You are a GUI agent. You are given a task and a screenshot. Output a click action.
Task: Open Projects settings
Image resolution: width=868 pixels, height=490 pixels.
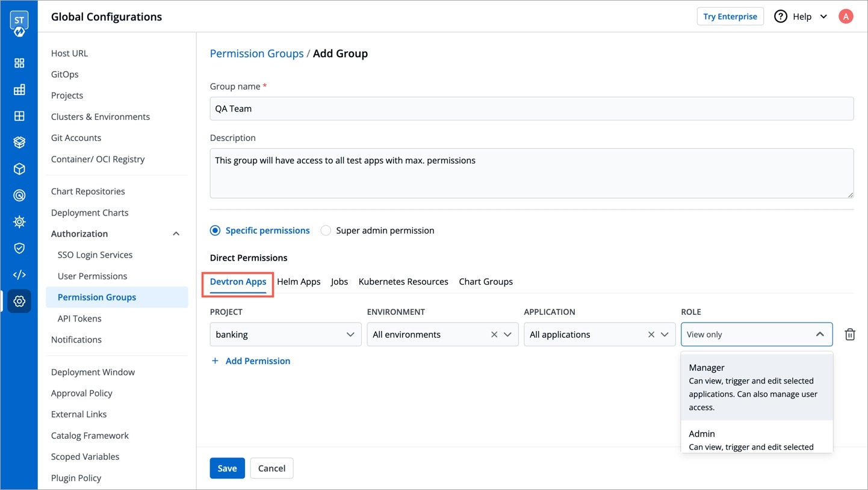[x=67, y=95]
